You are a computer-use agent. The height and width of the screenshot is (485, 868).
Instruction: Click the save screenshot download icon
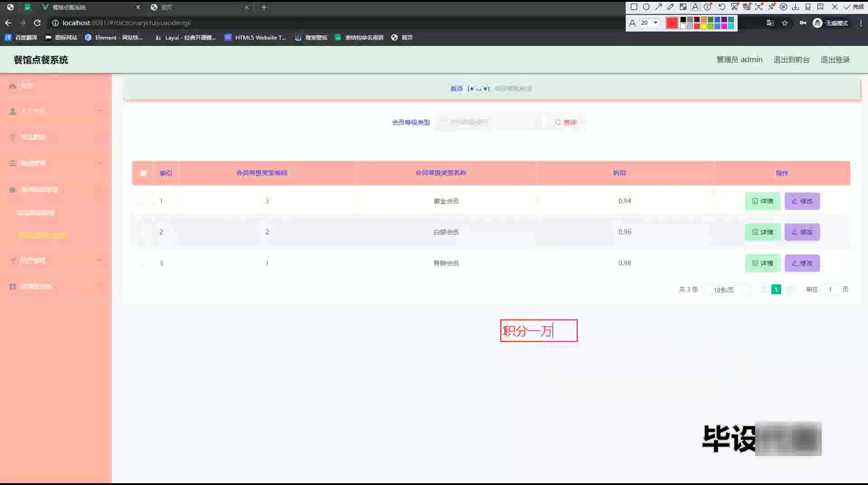(x=796, y=7)
